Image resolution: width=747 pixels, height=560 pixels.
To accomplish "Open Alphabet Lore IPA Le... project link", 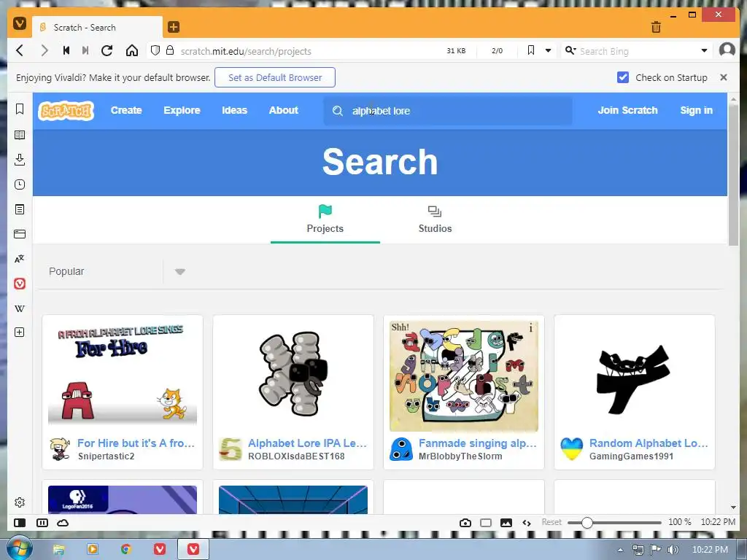I will [307, 443].
